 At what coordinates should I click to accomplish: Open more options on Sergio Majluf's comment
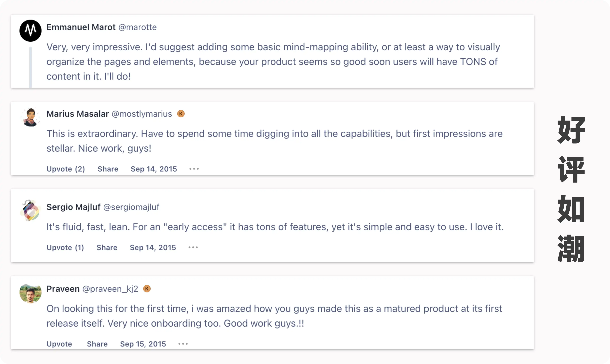tap(193, 247)
